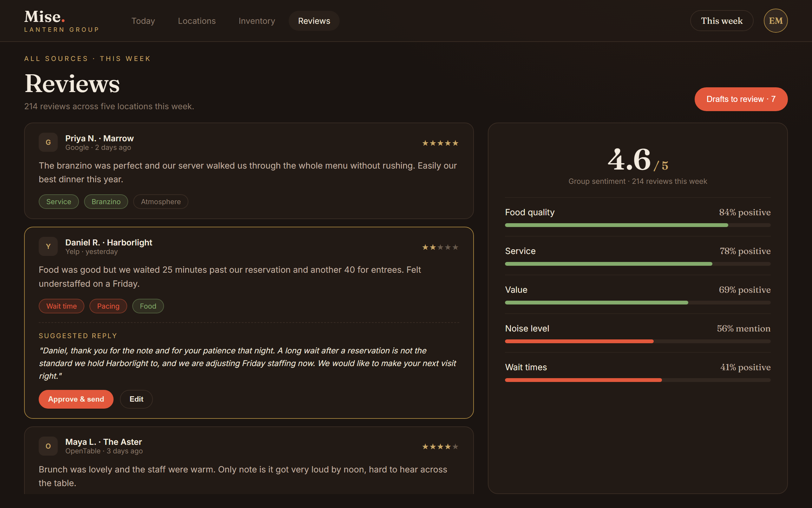Click reviewer name Daniel R. · Harborlight
The height and width of the screenshot is (508, 812).
click(109, 243)
